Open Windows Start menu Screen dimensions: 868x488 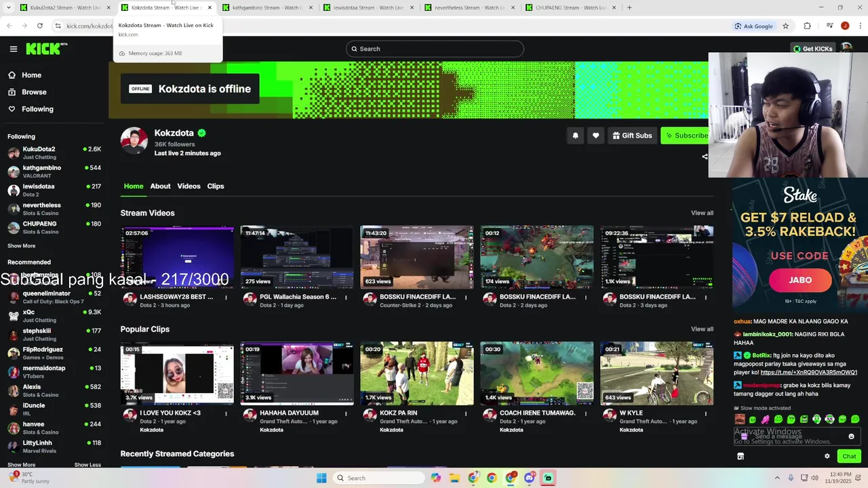(x=321, y=478)
